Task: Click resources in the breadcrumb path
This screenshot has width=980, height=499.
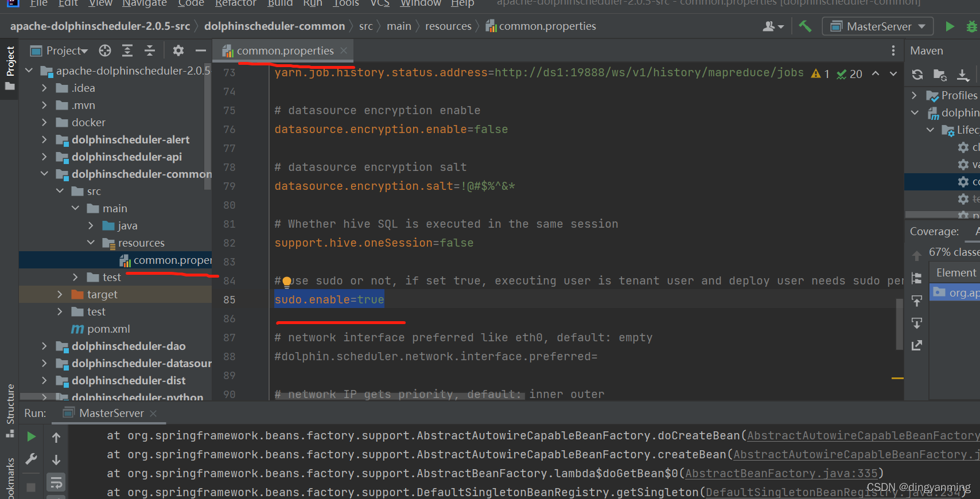Action: point(448,26)
